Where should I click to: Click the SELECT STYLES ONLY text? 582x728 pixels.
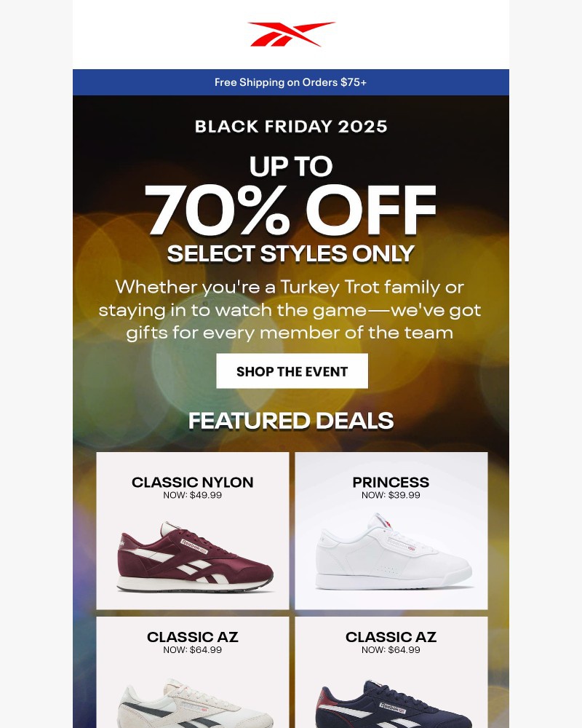(291, 254)
